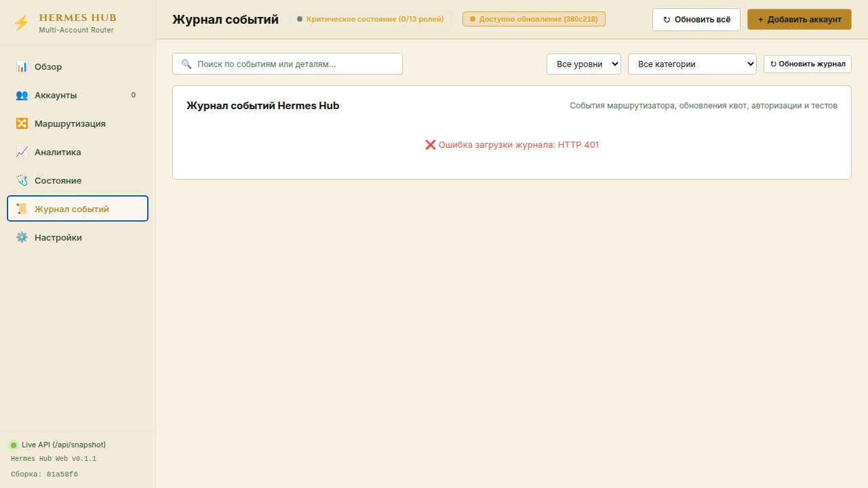The height and width of the screenshot is (488, 868).
Task: Open Обзор via its chart icon
Action: pyautogui.click(x=22, y=66)
